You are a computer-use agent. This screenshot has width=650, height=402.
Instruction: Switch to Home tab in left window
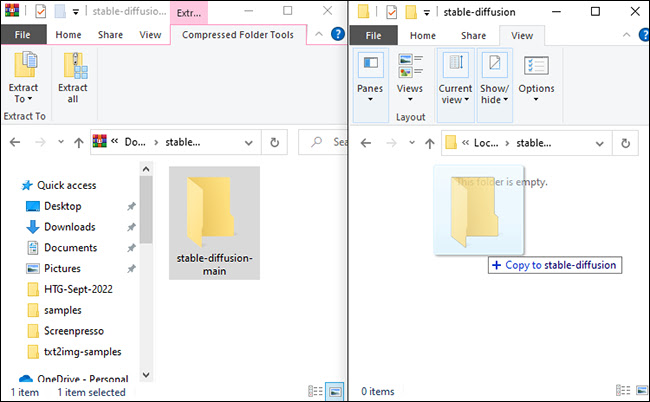[68, 35]
